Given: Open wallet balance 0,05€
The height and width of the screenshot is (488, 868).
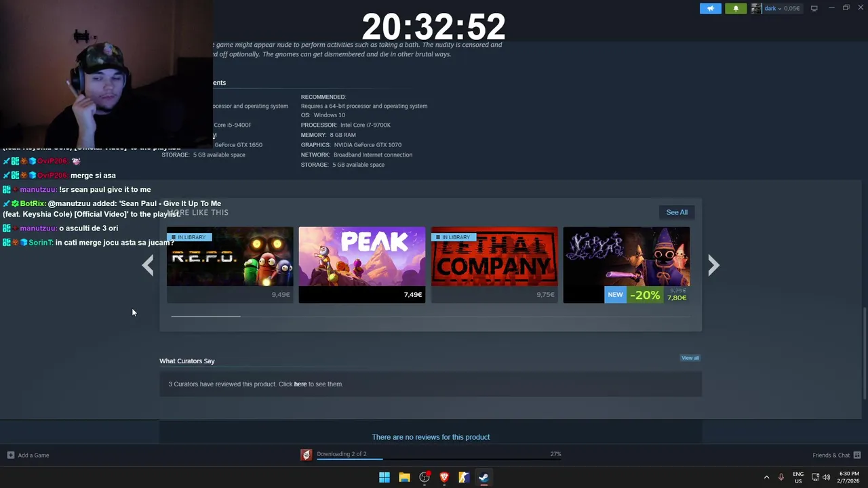Looking at the screenshot, I should [792, 8].
